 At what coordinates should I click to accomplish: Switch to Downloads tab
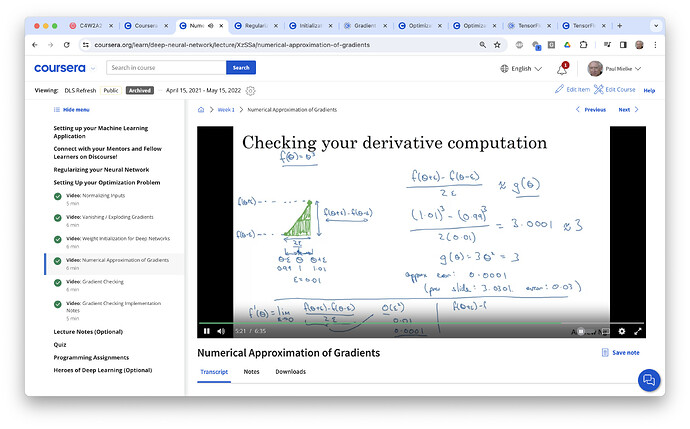pos(290,372)
